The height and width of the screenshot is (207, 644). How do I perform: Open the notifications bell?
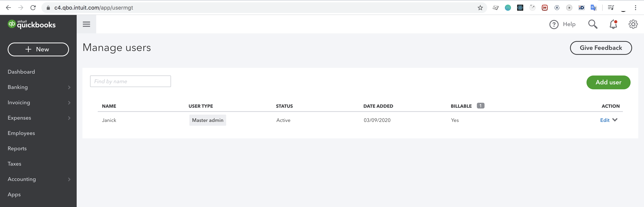[613, 25]
